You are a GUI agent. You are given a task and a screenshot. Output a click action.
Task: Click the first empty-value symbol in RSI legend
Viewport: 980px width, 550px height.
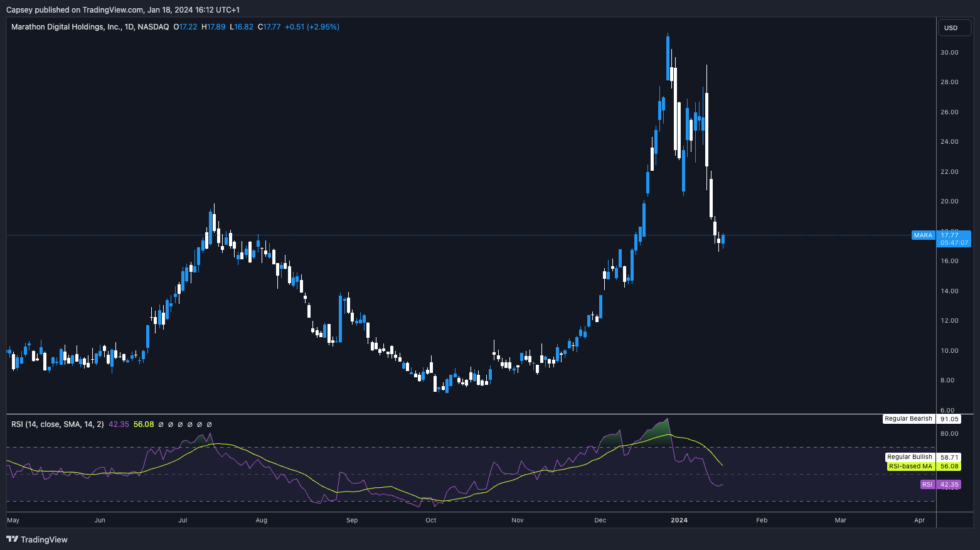(161, 424)
